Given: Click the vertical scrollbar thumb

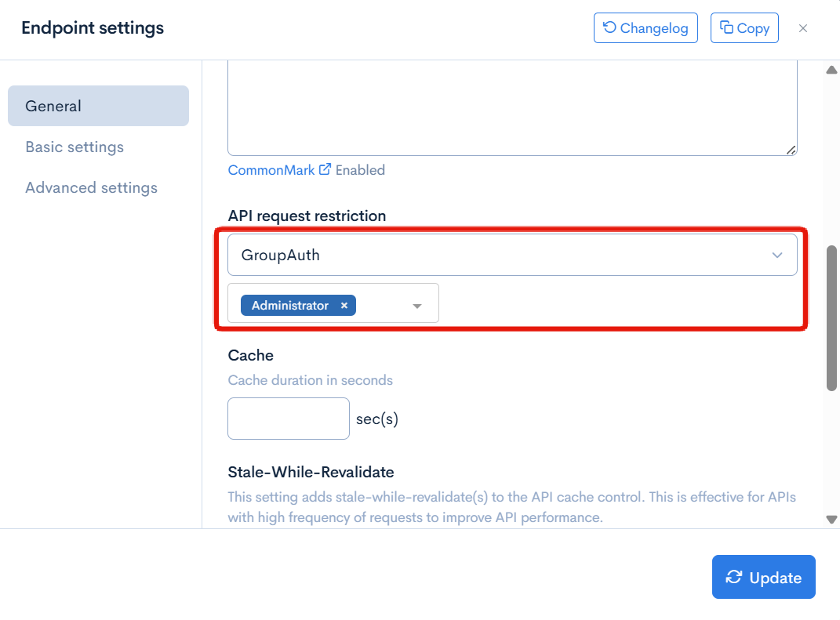Looking at the screenshot, I should [x=832, y=317].
